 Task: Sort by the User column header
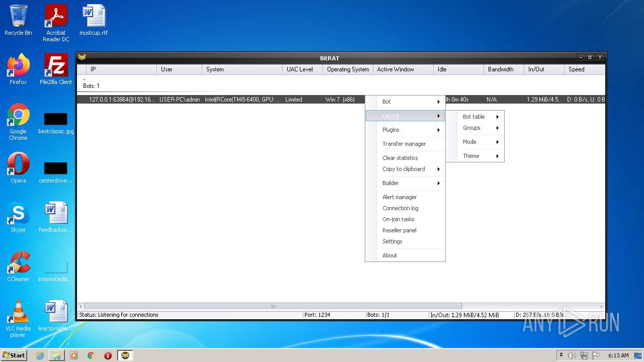[179, 69]
